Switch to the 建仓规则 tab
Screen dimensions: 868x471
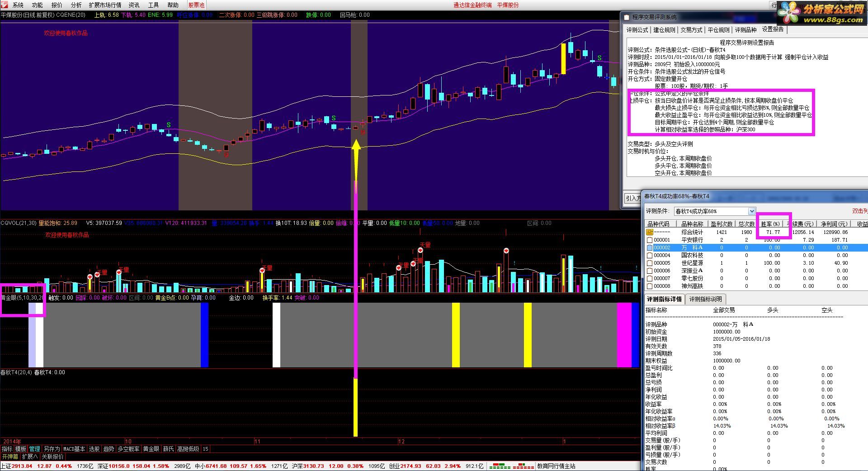tap(664, 30)
